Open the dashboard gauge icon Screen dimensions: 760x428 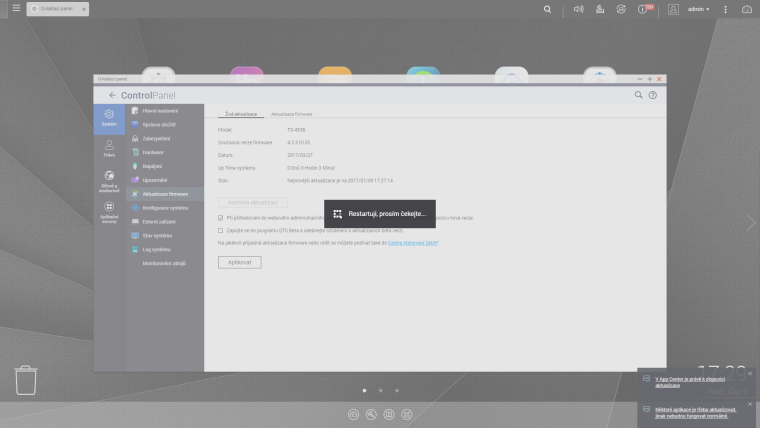(747, 9)
